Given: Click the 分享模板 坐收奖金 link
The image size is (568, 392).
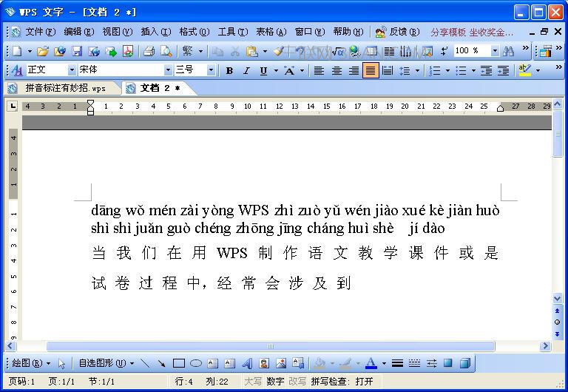Looking at the screenshot, I should coord(472,33).
